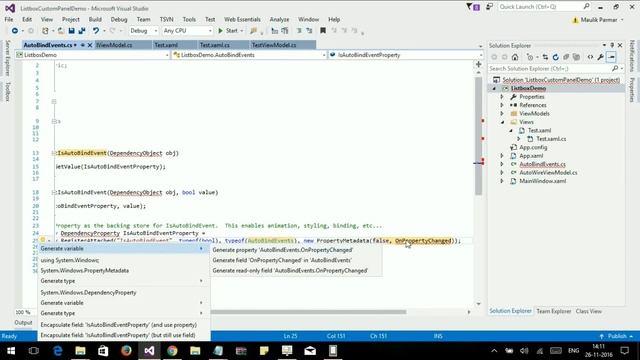Viewport: 640px width, 360px height.
Task: Select the Generate variable submenu entry
Action: (x=124, y=249)
